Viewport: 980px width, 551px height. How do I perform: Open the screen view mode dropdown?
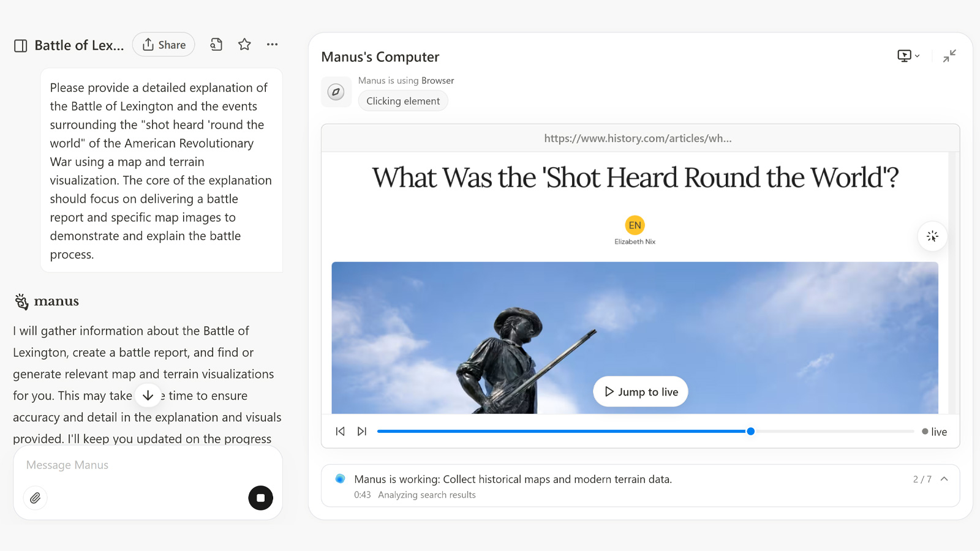click(908, 56)
